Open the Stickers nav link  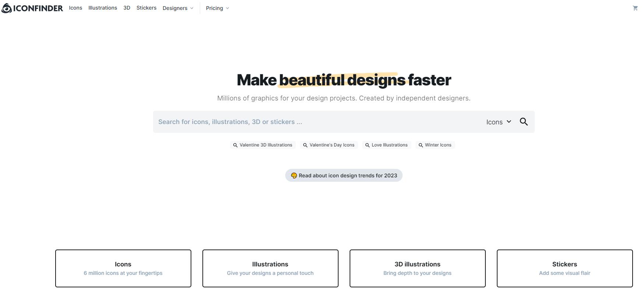146,8
